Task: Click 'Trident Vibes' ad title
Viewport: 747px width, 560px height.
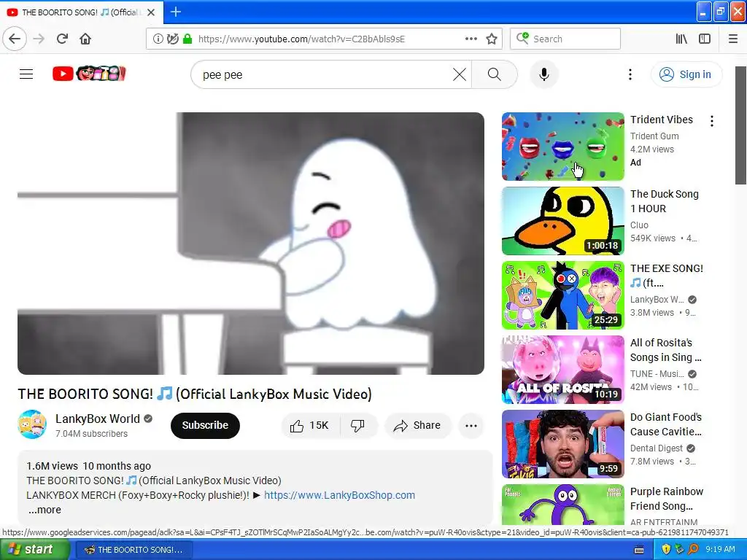Action: (661, 120)
